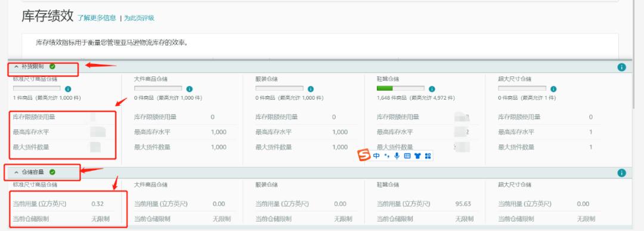Click the 鞋靴仓储 heading under 补货限制
644x231 pixels.
388,79
